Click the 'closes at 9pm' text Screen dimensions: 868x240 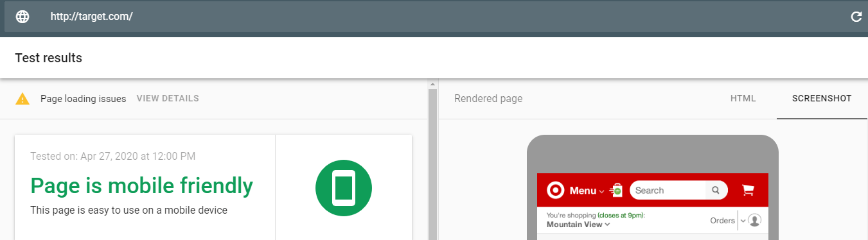click(621, 216)
